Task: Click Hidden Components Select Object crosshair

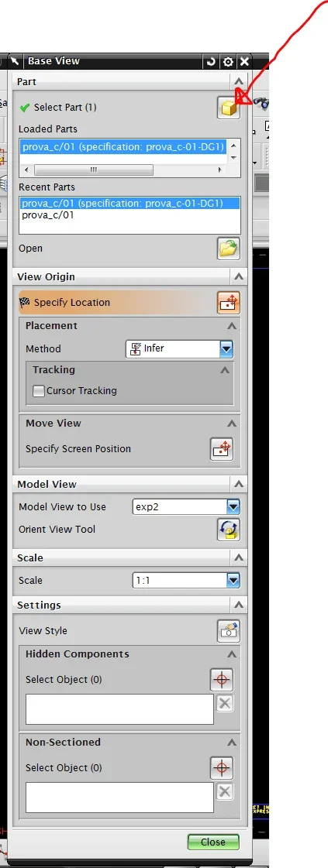Action: (222, 680)
